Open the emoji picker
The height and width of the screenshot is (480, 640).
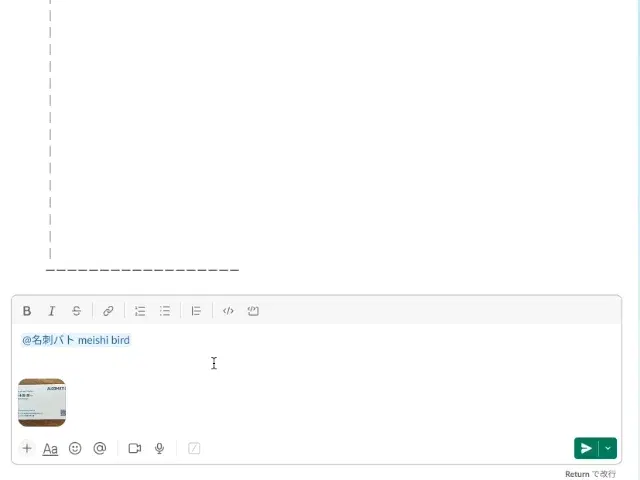click(75, 448)
